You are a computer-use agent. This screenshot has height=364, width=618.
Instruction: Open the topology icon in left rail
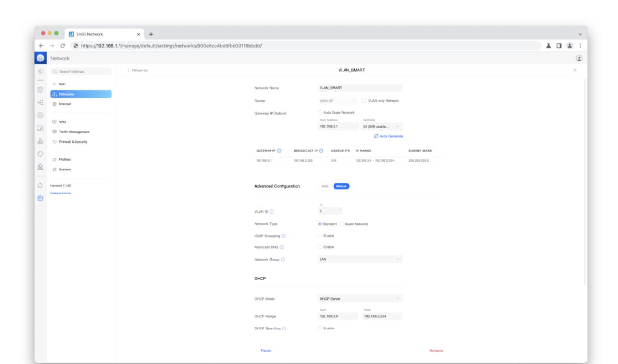(x=40, y=102)
